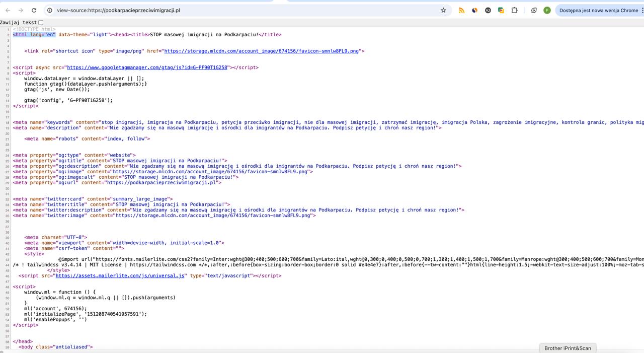The width and height of the screenshot is (644, 353).
Task: Click the og:description meta line
Action: [237, 166]
